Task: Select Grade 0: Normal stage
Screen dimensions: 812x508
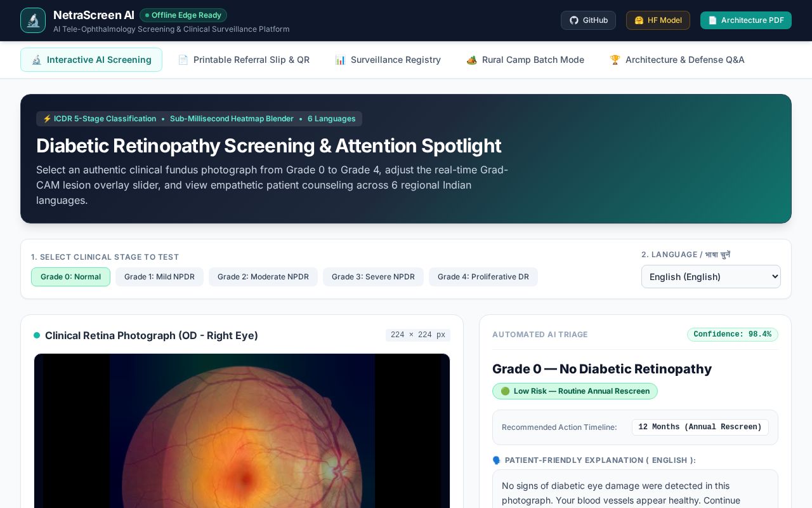Action: tap(70, 277)
